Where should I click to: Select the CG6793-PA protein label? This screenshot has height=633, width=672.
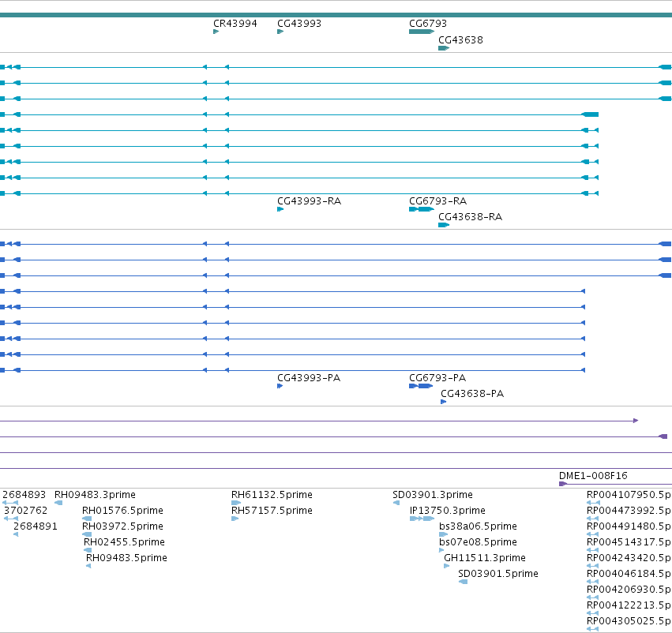(x=437, y=378)
